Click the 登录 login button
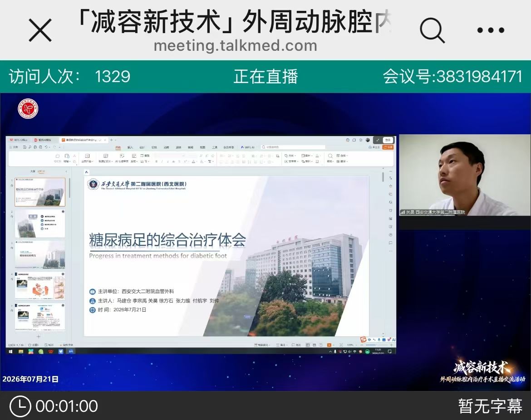The width and height of the screenshot is (531, 420). pos(388,140)
